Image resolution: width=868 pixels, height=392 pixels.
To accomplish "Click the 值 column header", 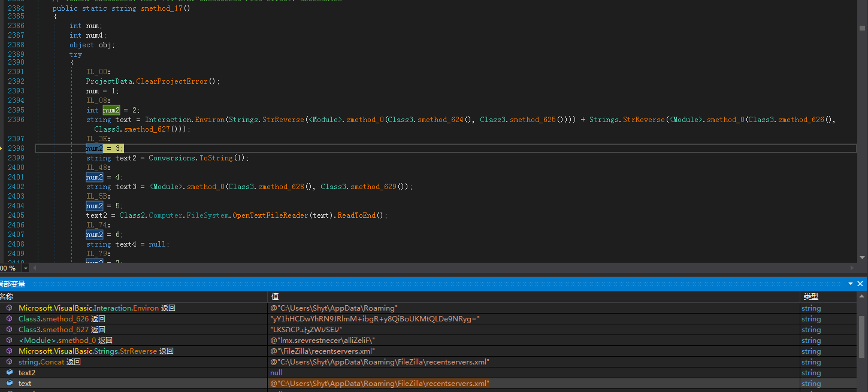I will click(x=533, y=296).
